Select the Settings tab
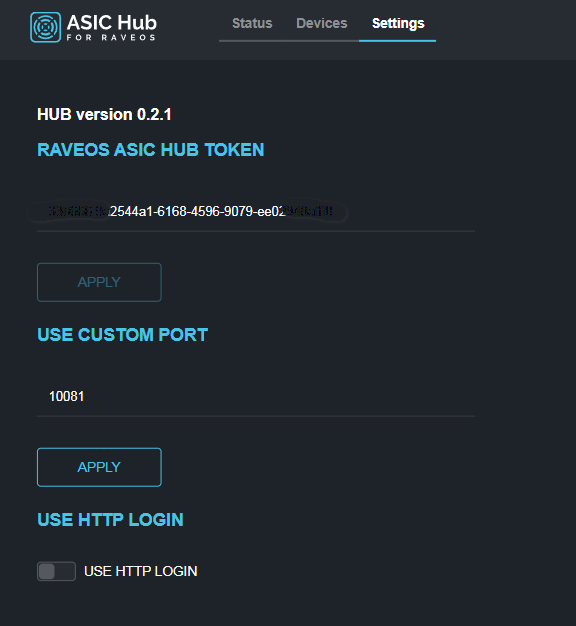 pos(398,24)
